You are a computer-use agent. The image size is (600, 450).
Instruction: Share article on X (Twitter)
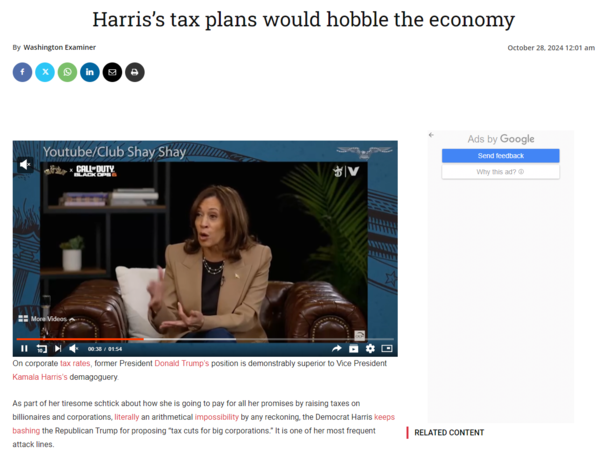[45, 72]
